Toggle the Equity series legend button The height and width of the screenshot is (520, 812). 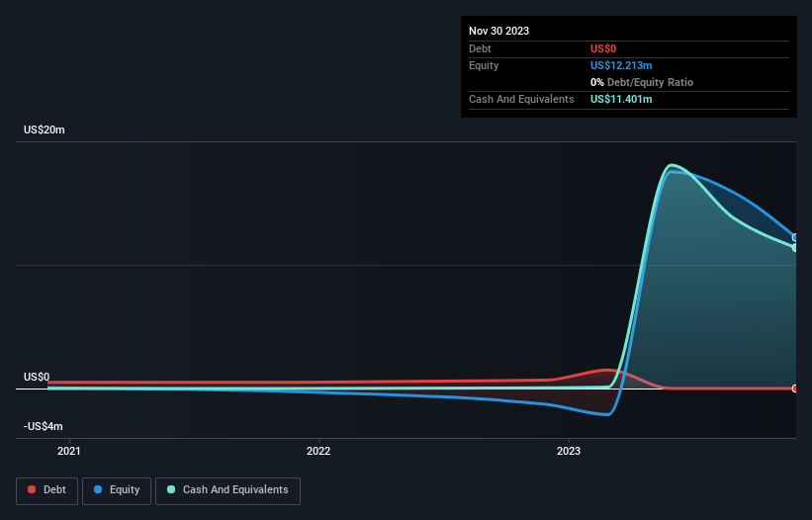[117, 490]
